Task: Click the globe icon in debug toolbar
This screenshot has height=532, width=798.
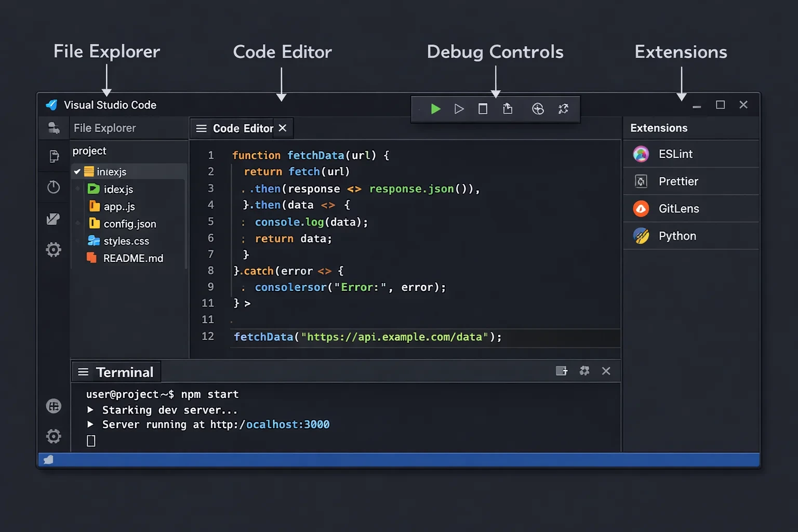Action: tap(538, 109)
